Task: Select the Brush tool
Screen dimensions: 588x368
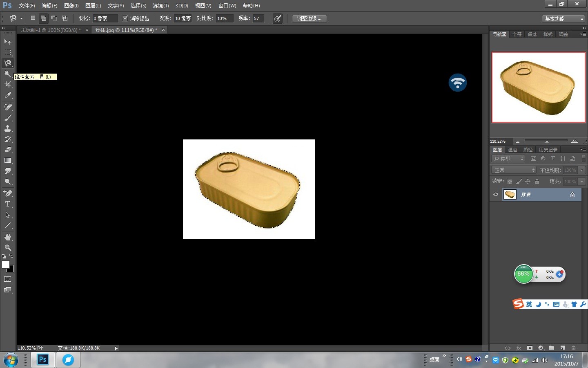Action: pos(8,117)
